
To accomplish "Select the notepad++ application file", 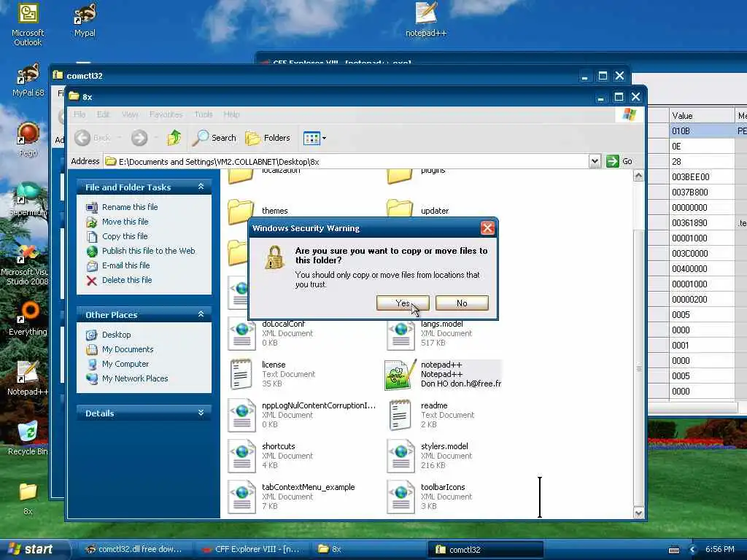I will coord(443,374).
